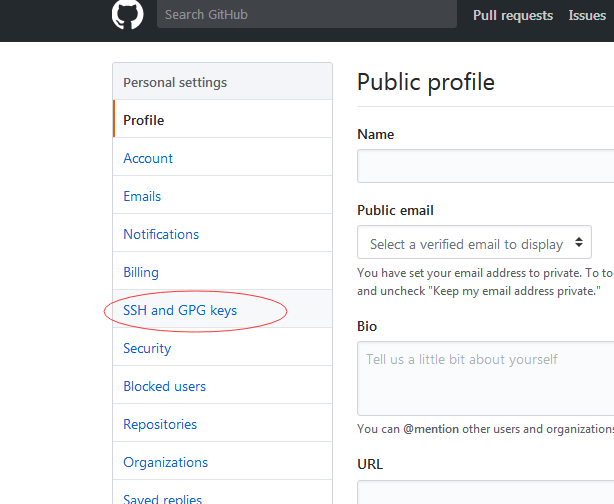The height and width of the screenshot is (504, 614).
Task: Open Pull requests from the top bar
Action: (513, 15)
